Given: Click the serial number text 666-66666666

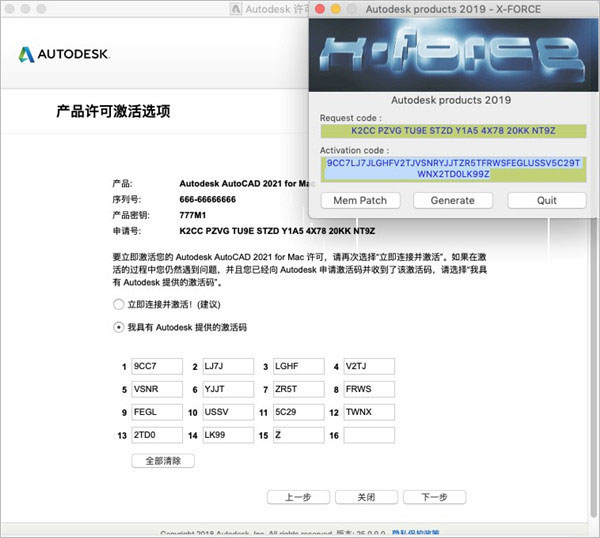Looking at the screenshot, I should pyautogui.click(x=207, y=199).
